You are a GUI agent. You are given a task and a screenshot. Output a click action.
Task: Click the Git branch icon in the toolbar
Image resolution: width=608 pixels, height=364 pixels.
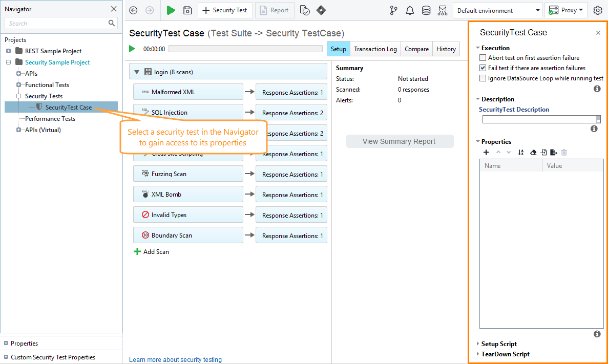pos(393,10)
